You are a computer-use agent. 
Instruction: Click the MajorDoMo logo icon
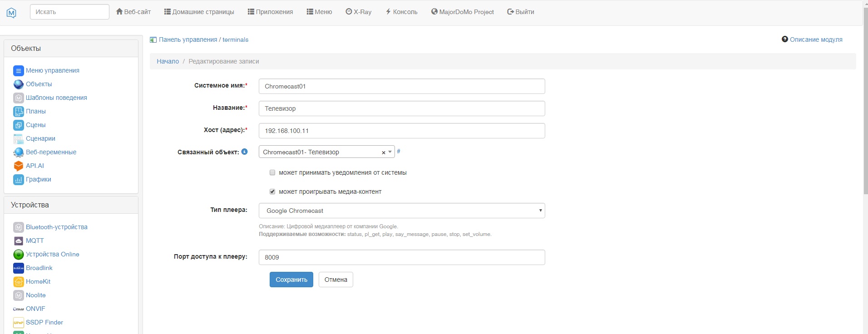tap(12, 13)
